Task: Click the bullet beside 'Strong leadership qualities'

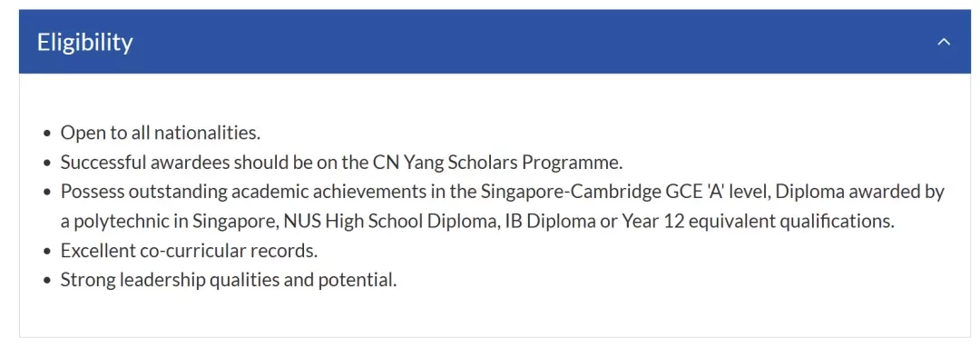Action: pyautogui.click(x=48, y=281)
